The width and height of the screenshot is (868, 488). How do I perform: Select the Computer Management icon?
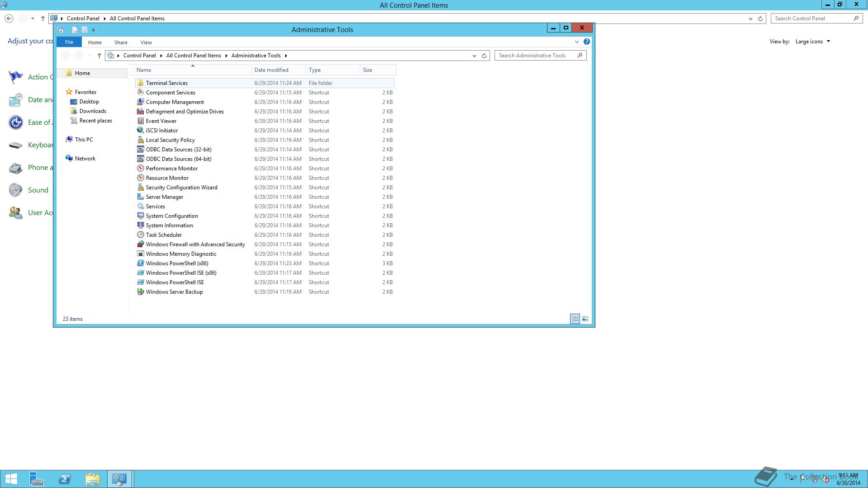pyautogui.click(x=141, y=102)
